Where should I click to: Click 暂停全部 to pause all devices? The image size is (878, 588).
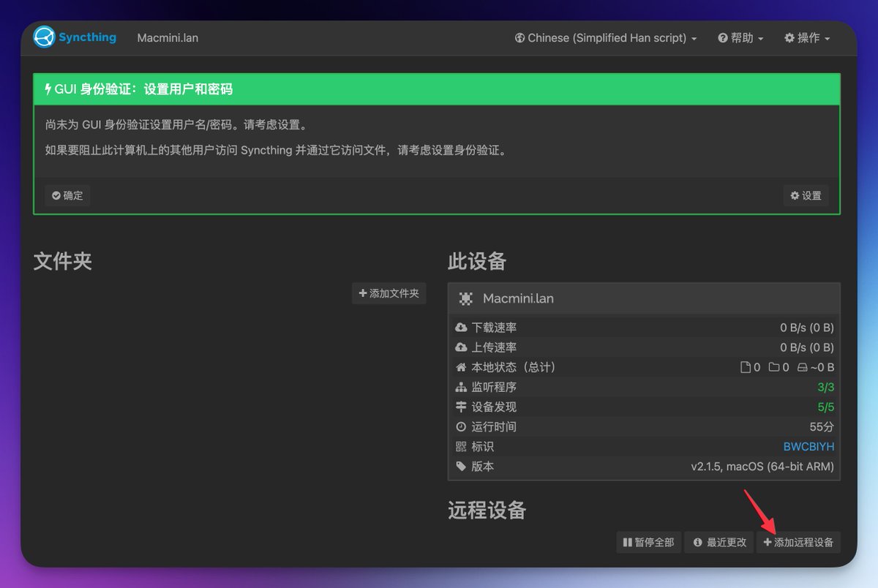[x=649, y=542]
